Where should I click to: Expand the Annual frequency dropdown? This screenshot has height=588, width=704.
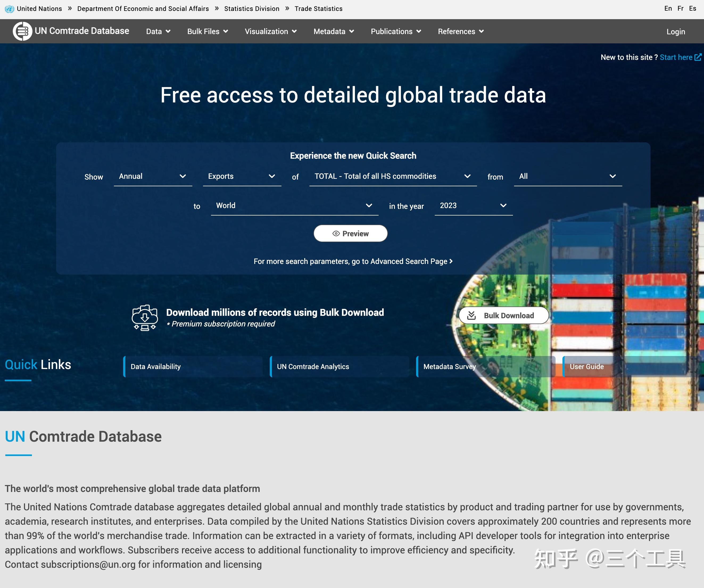[x=153, y=176]
